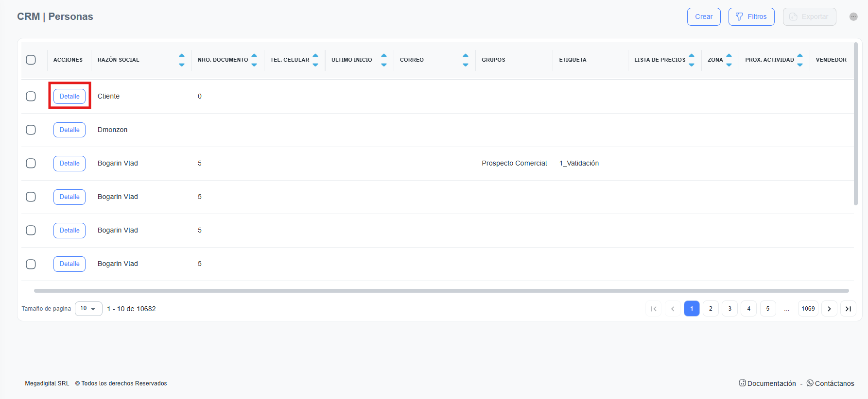Sort by Lista de Precios arrows

(691, 60)
